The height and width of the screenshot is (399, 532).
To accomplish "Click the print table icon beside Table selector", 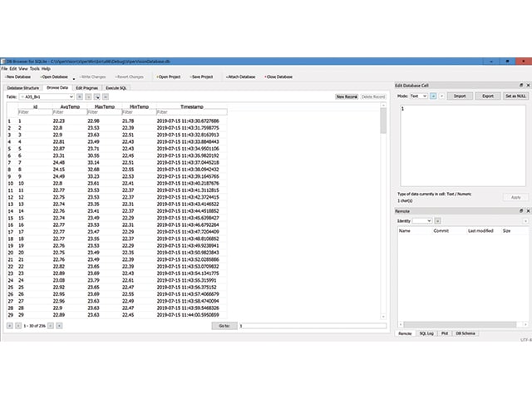I will [x=106, y=97].
